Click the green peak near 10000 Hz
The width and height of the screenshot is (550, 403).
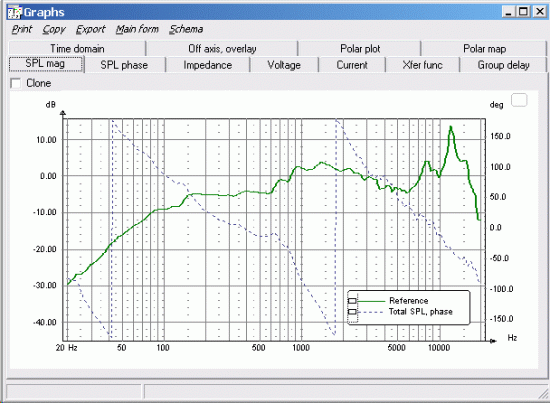(x=451, y=127)
